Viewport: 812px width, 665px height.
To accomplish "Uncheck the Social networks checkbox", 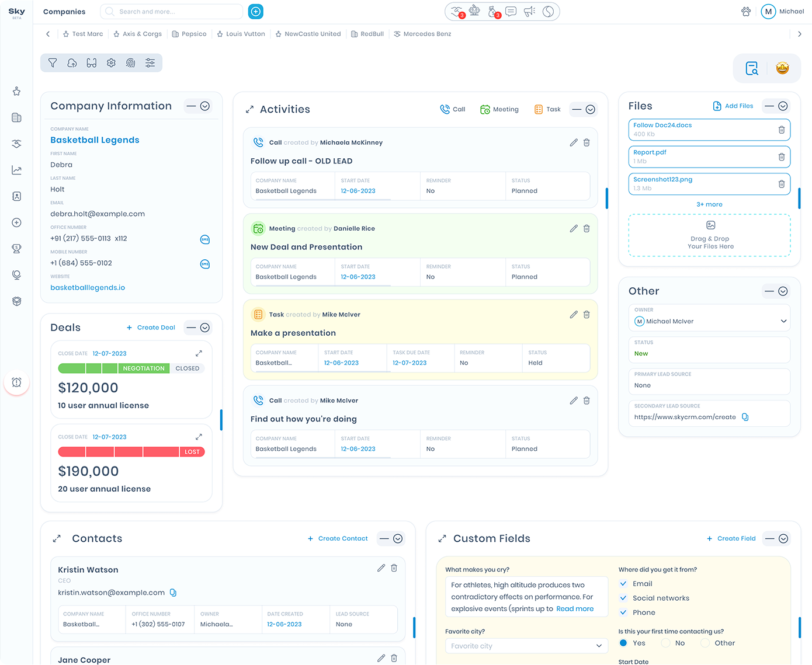I will (x=623, y=598).
